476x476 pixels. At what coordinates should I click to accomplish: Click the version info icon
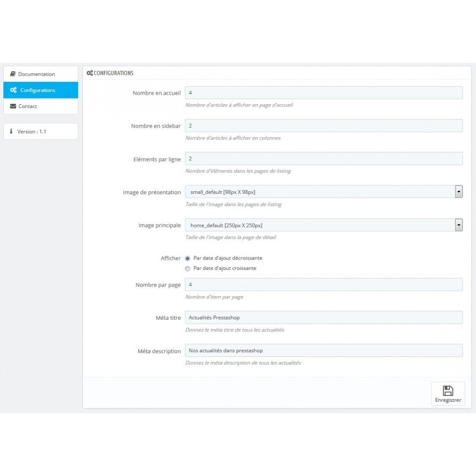pyautogui.click(x=11, y=131)
